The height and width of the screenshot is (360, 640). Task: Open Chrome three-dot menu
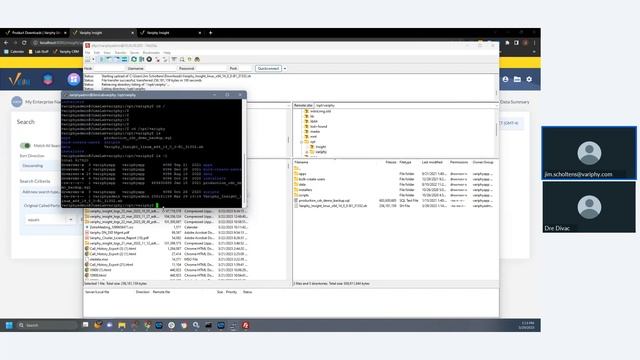tap(534, 42)
